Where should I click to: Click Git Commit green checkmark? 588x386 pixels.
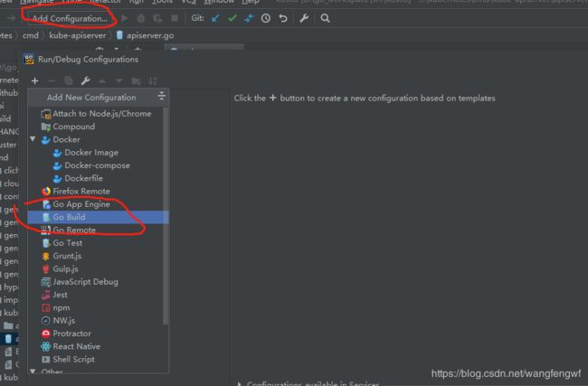click(232, 18)
